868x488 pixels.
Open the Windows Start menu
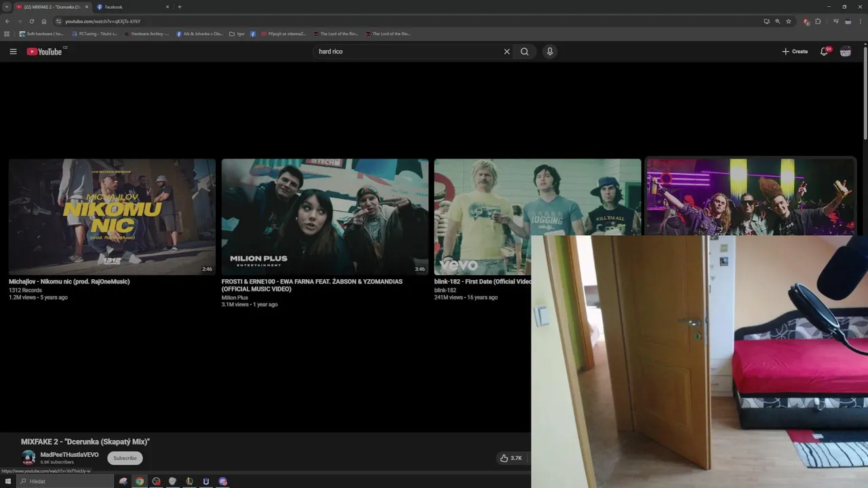(8, 481)
